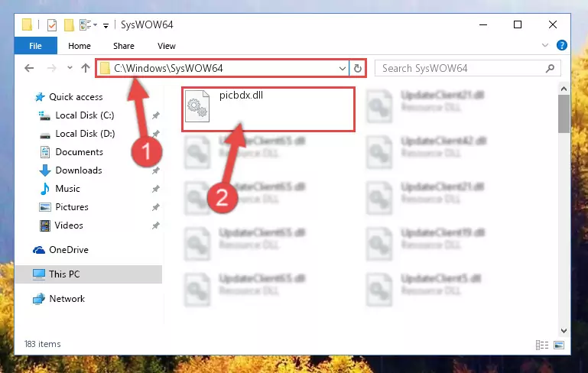This screenshot has width=588, height=373.
Task: Expand the address bar history dropdown
Action: [342, 69]
